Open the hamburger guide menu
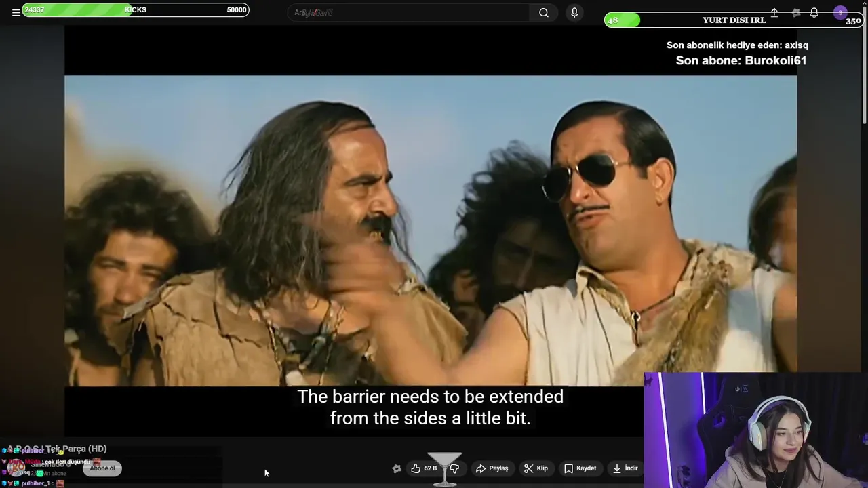Image resolution: width=868 pixels, height=488 pixels. tap(16, 12)
